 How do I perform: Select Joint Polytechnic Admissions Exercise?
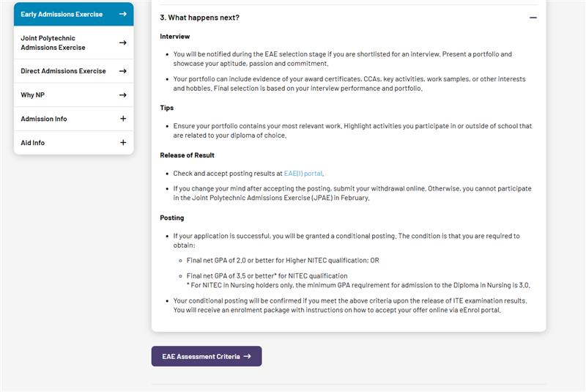click(x=53, y=42)
